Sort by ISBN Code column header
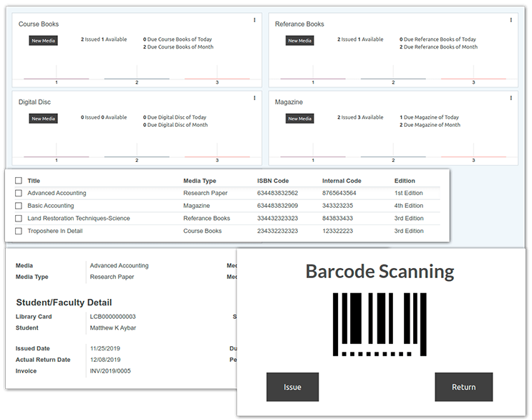 [x=273, y=181]
